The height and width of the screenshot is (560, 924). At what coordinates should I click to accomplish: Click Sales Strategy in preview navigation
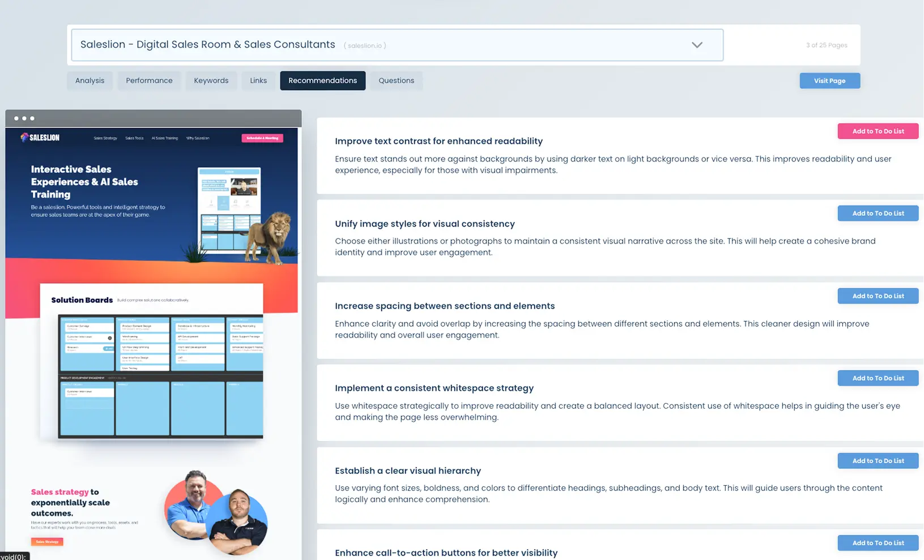click(105, 138)
